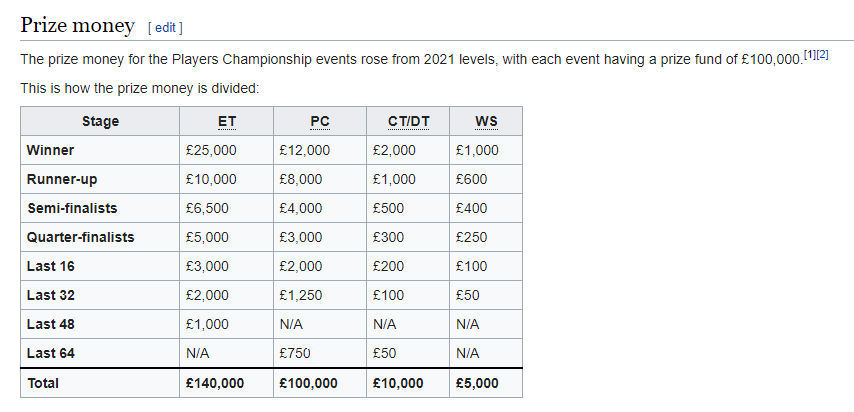Open citation reference [2]
The height and width of the screenshot is (412, 854).
tap(822, 54)
